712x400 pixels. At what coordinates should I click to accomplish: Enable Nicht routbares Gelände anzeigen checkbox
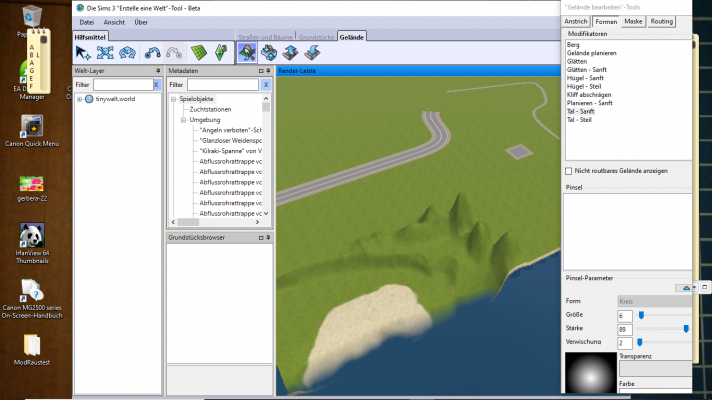coord(569,171)
